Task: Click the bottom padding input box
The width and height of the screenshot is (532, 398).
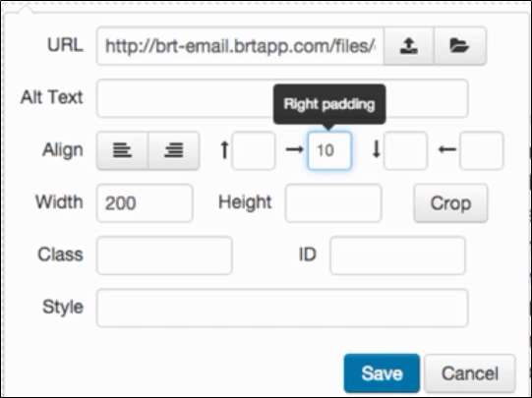Action: pyautogui.click(x=405, y=151)
